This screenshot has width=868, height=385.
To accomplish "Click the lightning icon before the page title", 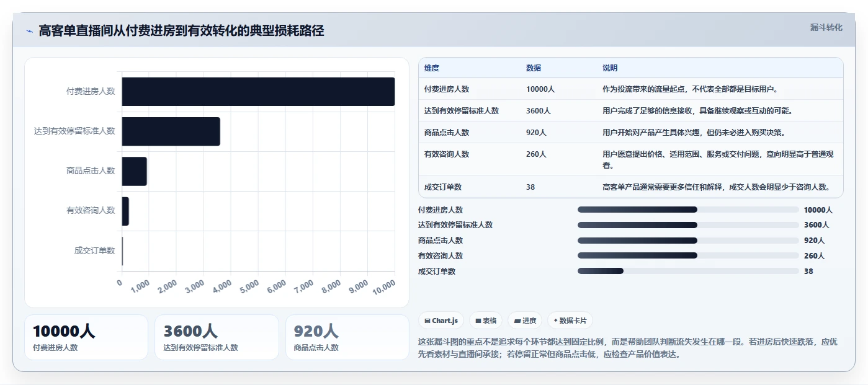I will click(30, 31).
